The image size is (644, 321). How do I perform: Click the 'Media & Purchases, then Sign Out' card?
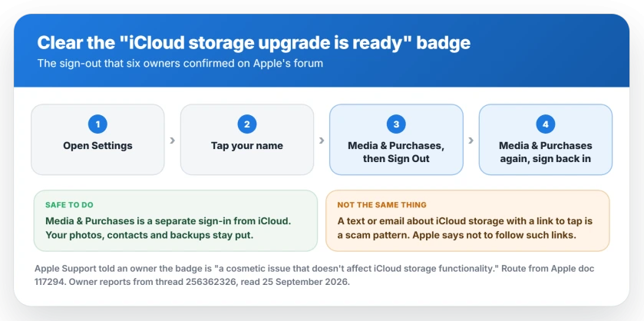coord(396,139)
